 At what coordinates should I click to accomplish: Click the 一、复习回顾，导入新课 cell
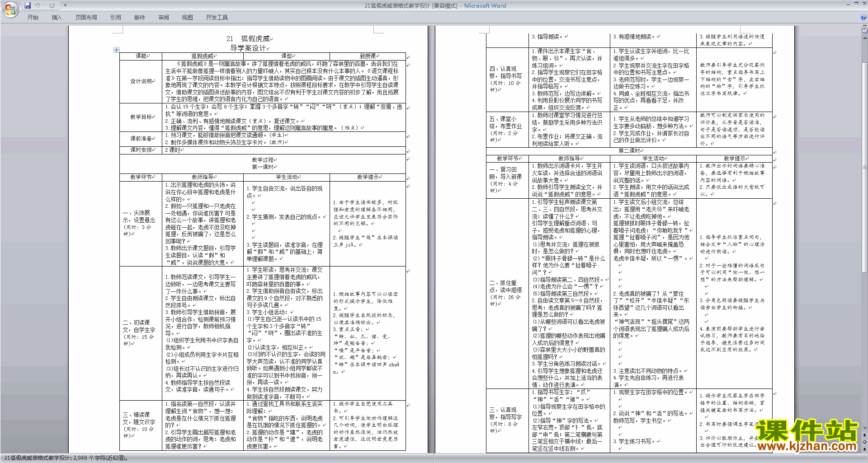(507, 180)
